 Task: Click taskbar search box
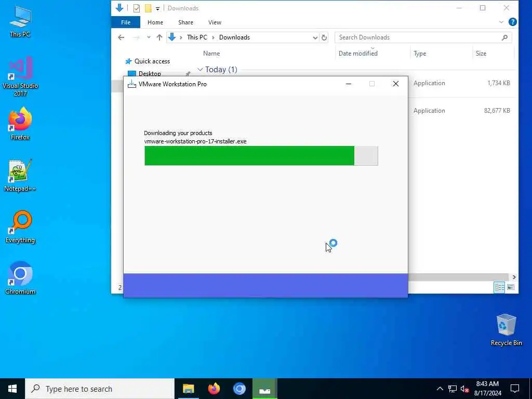100,389
